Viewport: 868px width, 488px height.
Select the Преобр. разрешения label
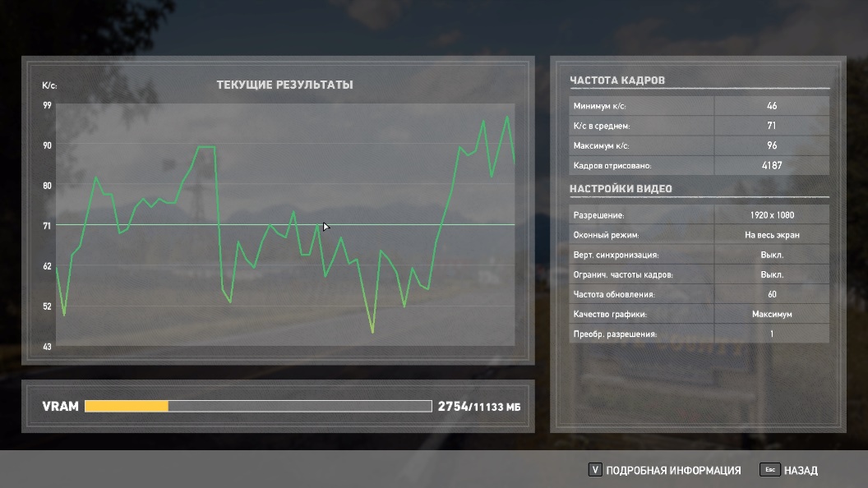(x=615, y=334)
